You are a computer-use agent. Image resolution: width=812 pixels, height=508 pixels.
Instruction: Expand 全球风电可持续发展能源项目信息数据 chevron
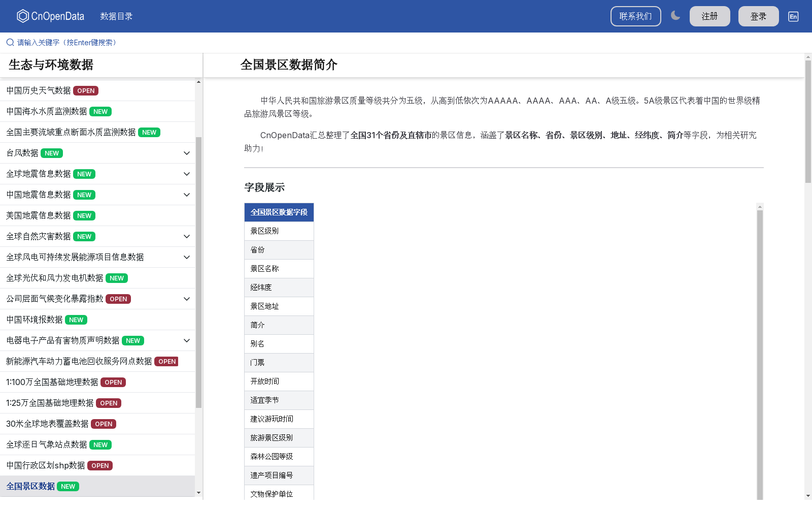coord(187,257)
